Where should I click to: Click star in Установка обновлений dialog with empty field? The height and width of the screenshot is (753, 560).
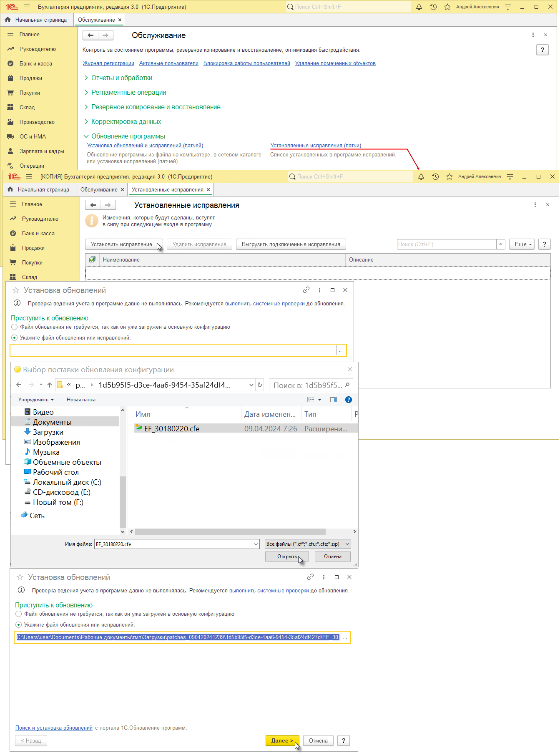point(16,290)
